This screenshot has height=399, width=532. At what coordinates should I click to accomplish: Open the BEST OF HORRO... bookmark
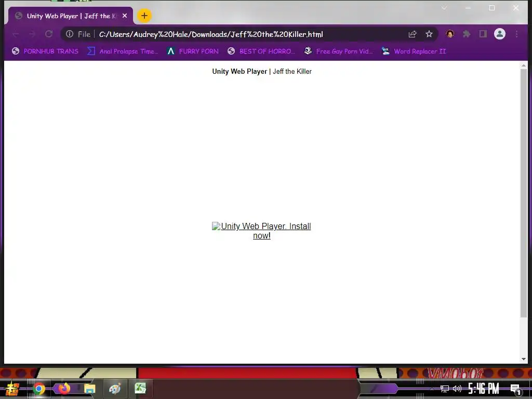click(x=262, y=51)
